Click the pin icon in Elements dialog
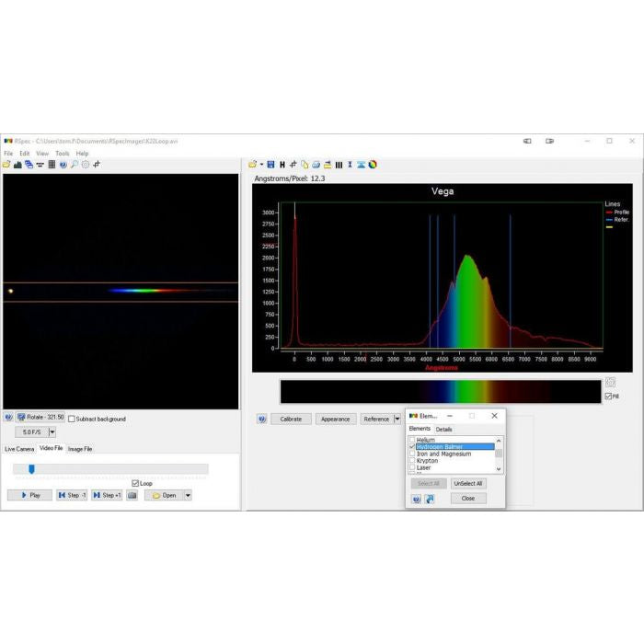The width and height of the screenshot is (644, 644). tap(429, 499)
